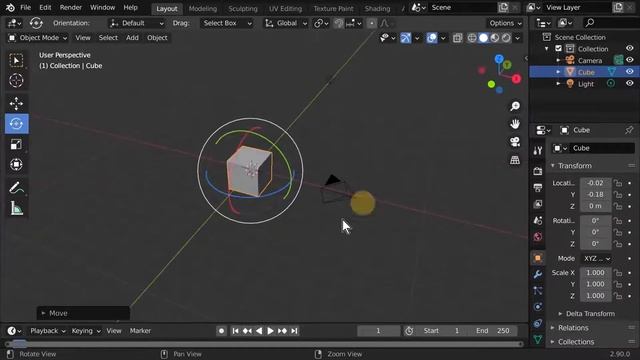Open the Scene properties tab
Image resolution: width=640 pixels, height=360 pixels.
click(x=538, y=220)
